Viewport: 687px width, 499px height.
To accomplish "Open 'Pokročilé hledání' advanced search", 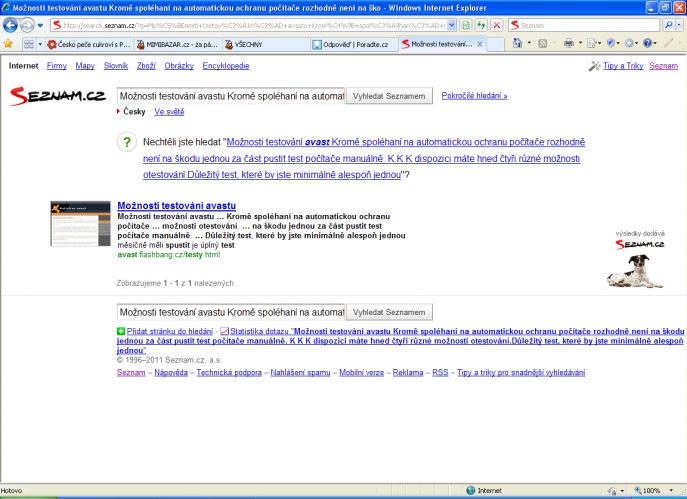I will (474, 96).
